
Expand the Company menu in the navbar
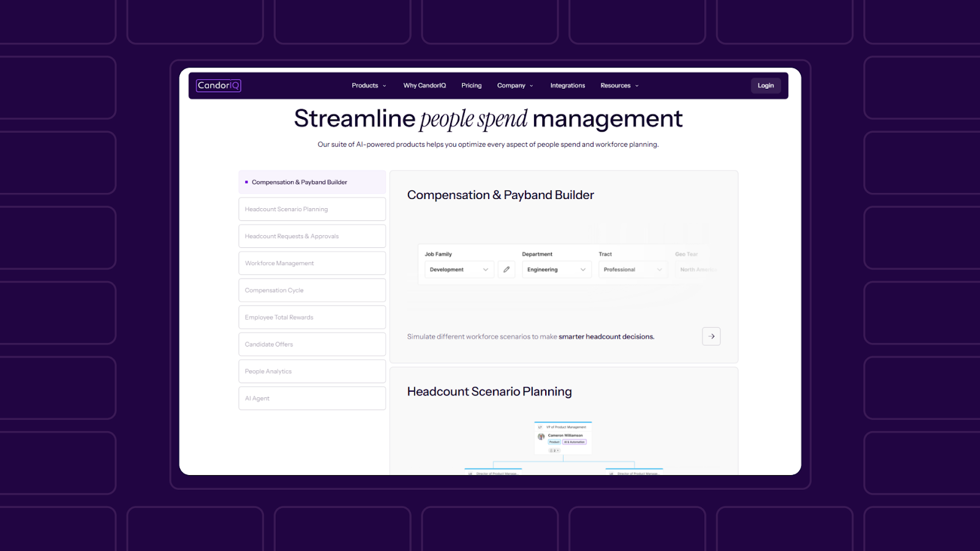[514, 85]
